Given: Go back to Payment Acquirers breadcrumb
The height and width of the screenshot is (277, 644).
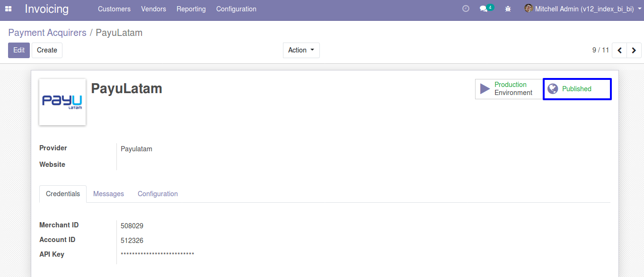Looking at the screenshot, I should click(47, 33).
